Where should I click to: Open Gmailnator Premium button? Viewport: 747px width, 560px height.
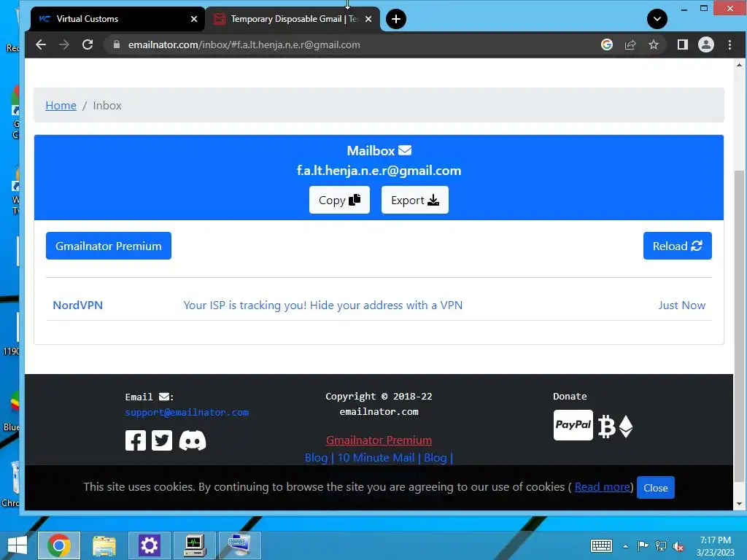coord(109,246)
